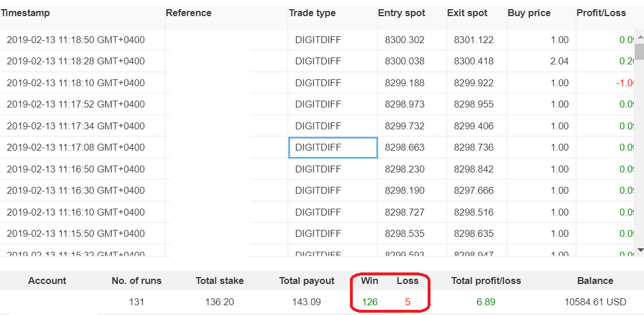Screen dimensions: 644x315
Task: Click the Balance 10584.61 USD value
Action: (596, 302)
